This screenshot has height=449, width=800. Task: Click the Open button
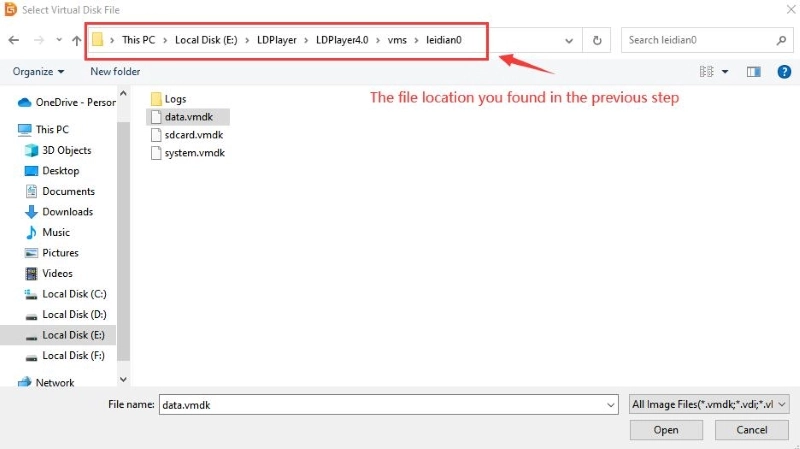pyautogui.click(x=666, y=430)
